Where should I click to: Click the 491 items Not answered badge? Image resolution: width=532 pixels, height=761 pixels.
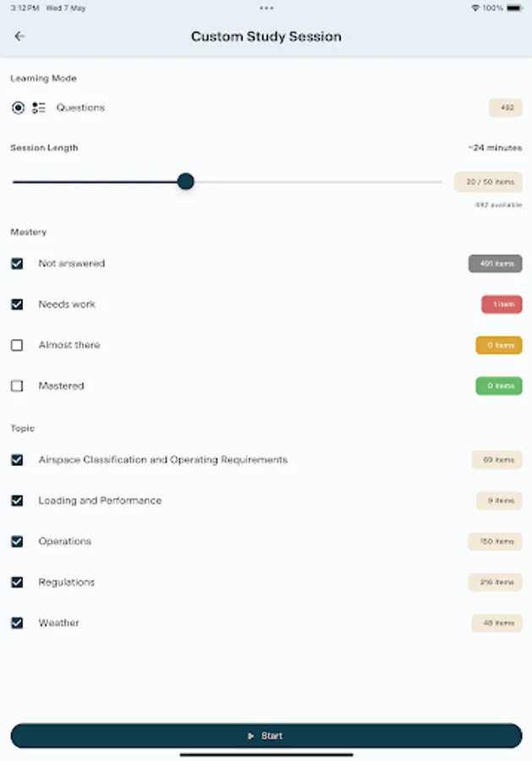495,264
